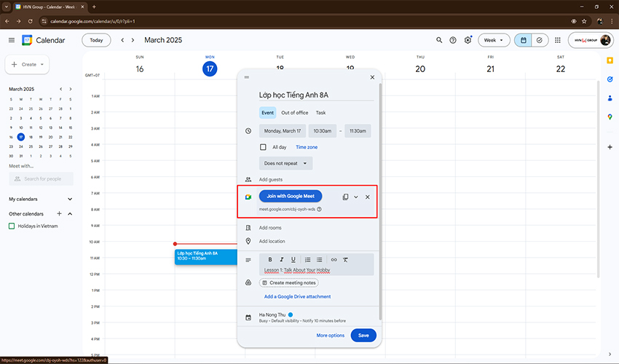Save the event
The width and height of the screenshot is (619, 364).
(363, 335)
